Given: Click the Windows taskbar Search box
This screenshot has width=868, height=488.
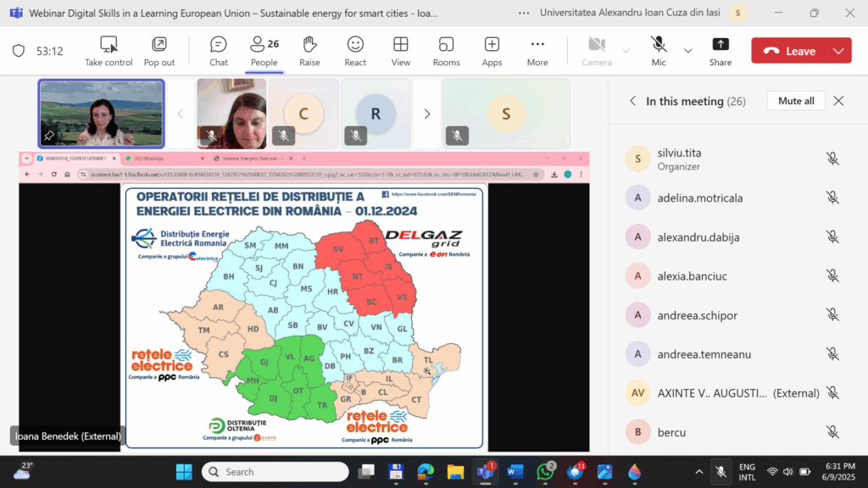Looking at the screenshot, I should [x=275, y=472].
